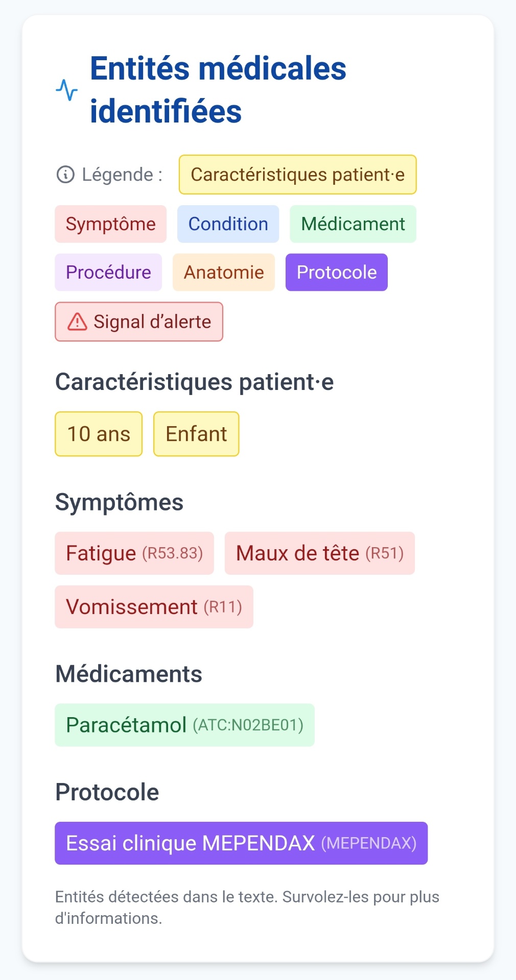Select the Caractéristiques patient·e legend tag

coord(297,175)
